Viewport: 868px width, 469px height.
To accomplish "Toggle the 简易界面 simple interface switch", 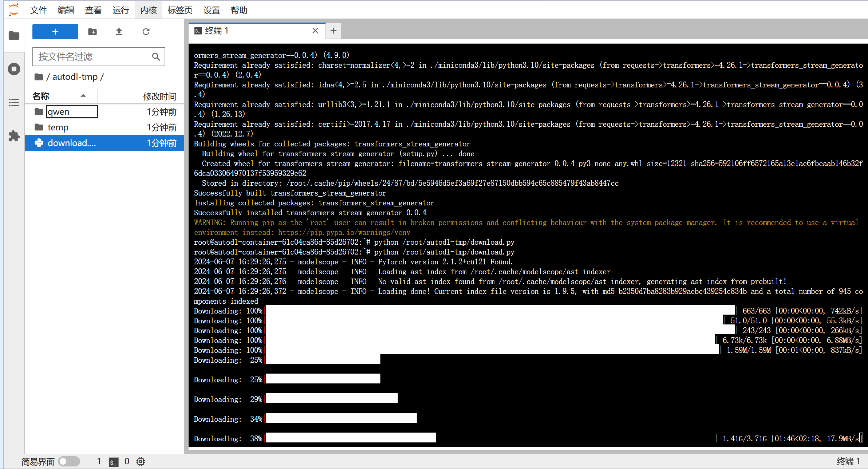I will pyautogui.click(x=69, y=461).
